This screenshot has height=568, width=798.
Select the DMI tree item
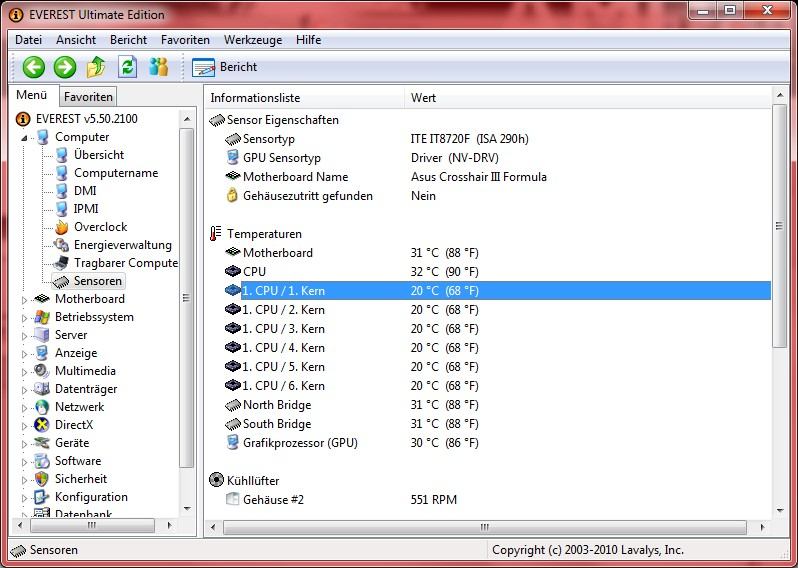(x=85, y=191)
